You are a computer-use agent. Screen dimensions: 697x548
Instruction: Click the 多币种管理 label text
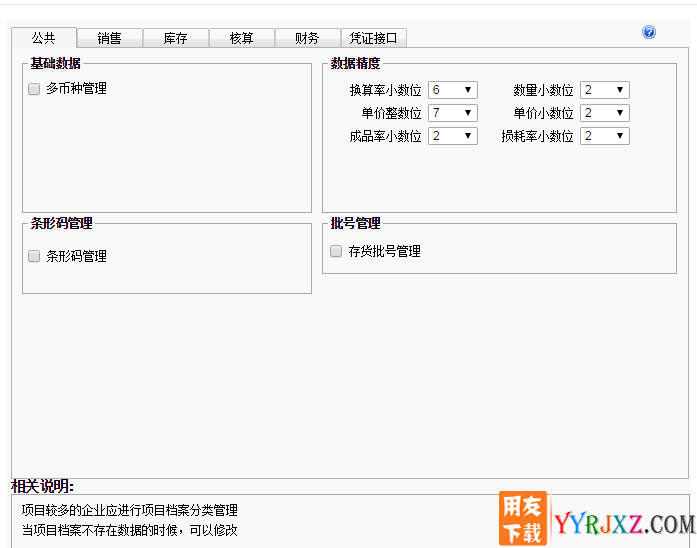(76, 88)
